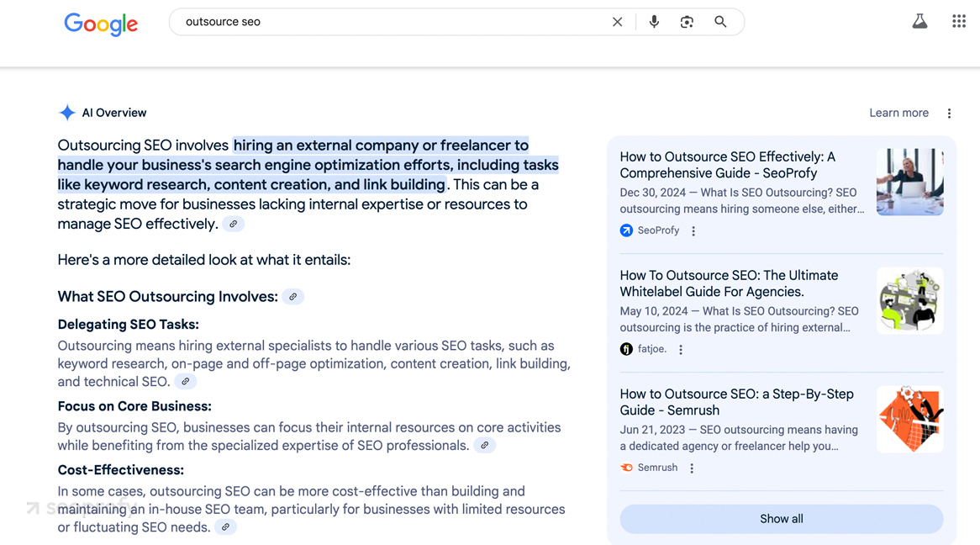Image resolution: width=980 pixels, height=545 pixels.
Task: Click fatjoe article illustration thumbnail
Action: click(910, 300)
